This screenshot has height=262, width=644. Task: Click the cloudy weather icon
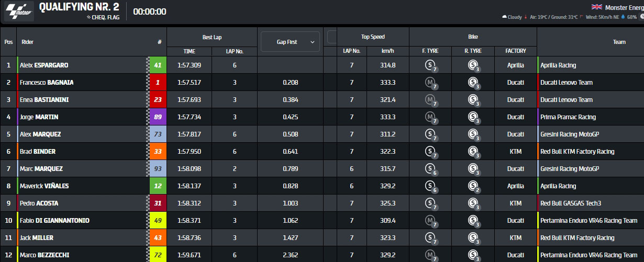504,17
